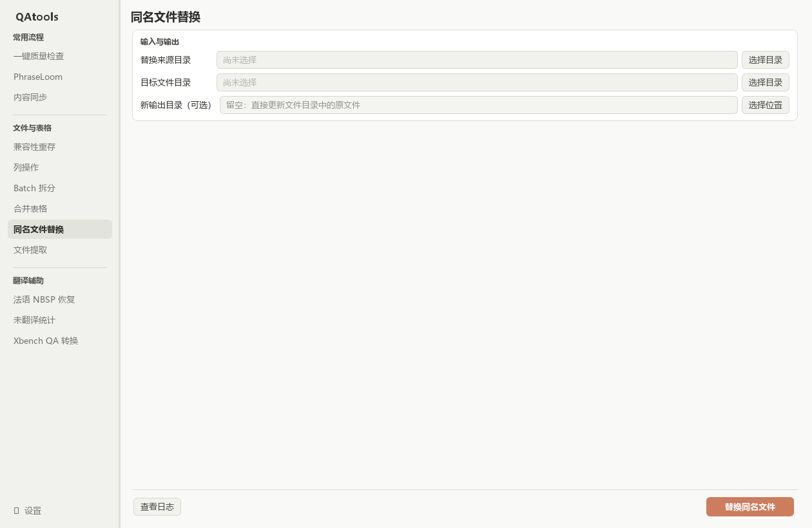Viewport: 812px width, 528px height.
Task: Click the 新输出目录 input field
Action: pyautogui.click(x=479, y=105)
